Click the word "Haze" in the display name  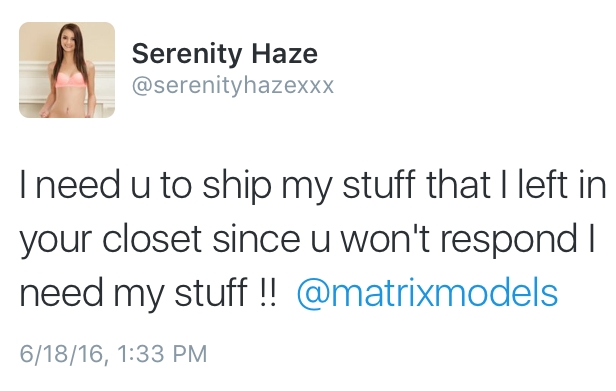coord(285,53)
